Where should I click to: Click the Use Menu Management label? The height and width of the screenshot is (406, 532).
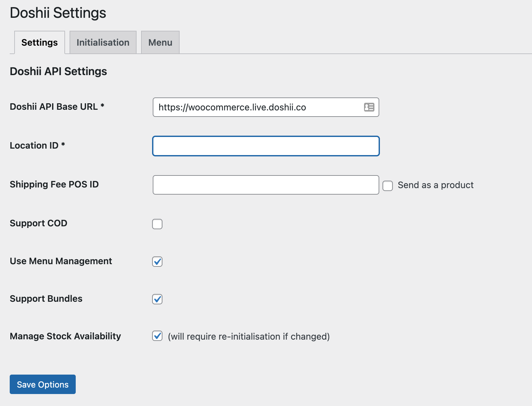(61, 261)
